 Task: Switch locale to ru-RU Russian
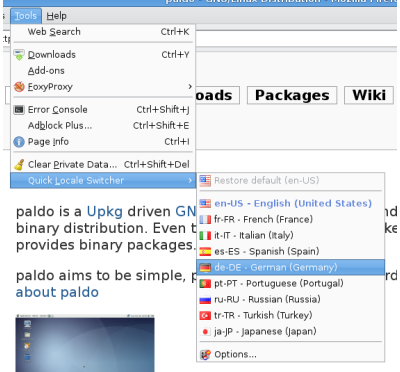pos(290,299)
